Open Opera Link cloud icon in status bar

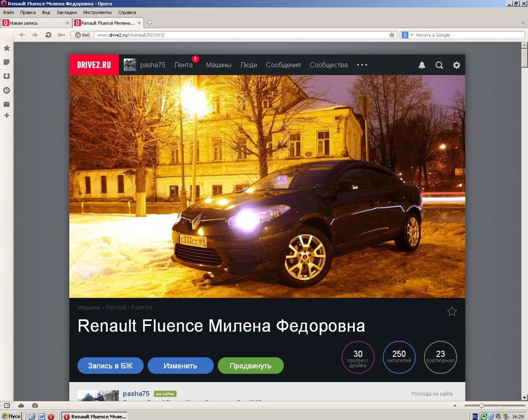coord(21,406)
